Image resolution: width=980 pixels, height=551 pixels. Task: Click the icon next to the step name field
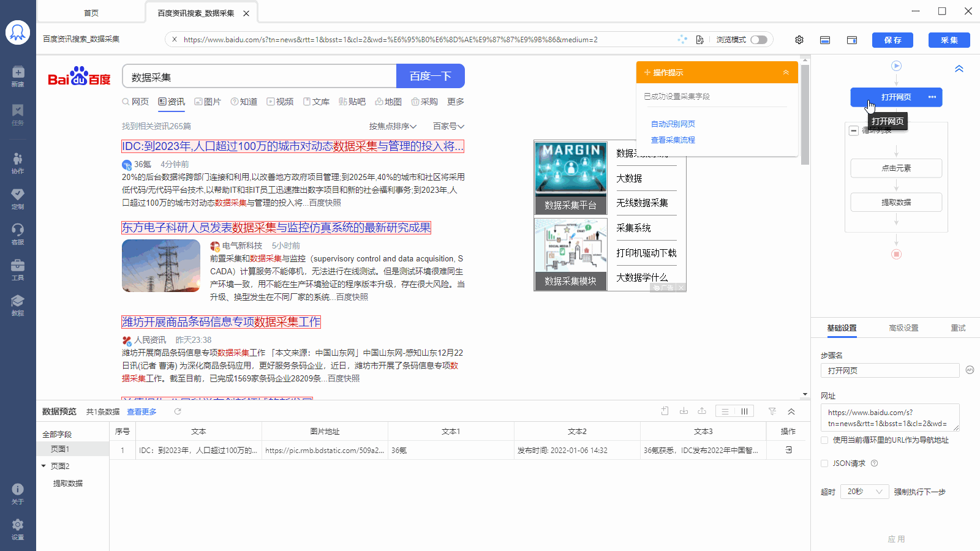(970, 370)
